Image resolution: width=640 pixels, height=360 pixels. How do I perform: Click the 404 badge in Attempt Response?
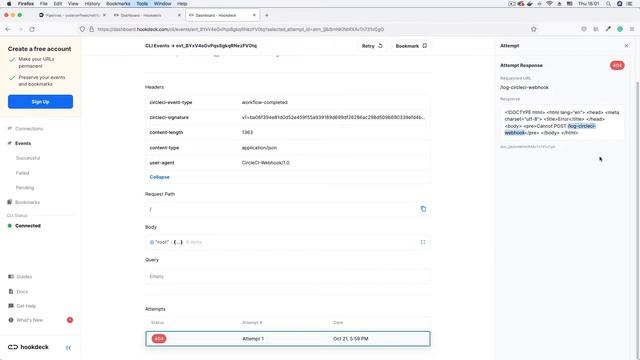click(617, 65)
